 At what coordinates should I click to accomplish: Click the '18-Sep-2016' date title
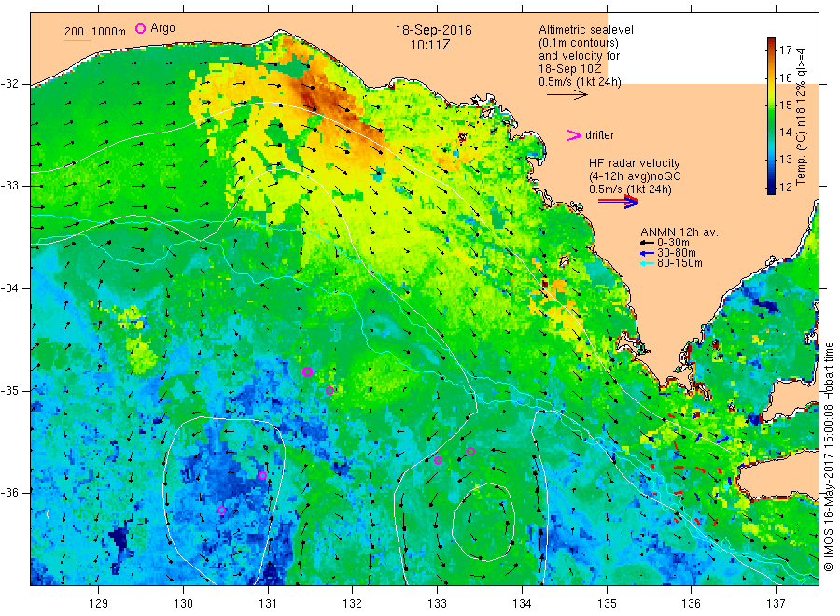pos(433,30)
